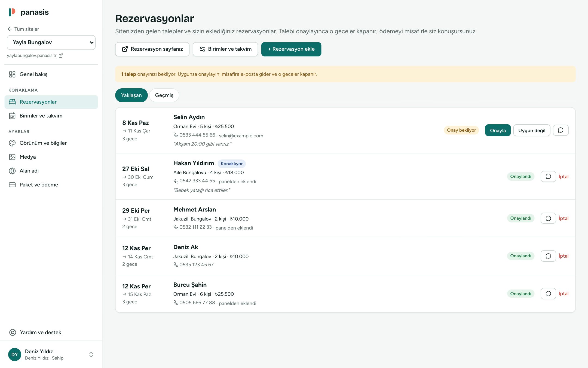This screenshot has height=368, width=588.
Task: Approve Selin Aydın's request with Onayla
Action: (498, 130)
